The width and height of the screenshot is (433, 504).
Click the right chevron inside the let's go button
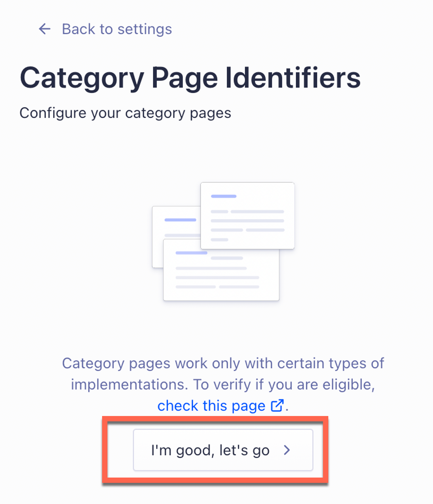pyautogui.click(x=287, y=450)
